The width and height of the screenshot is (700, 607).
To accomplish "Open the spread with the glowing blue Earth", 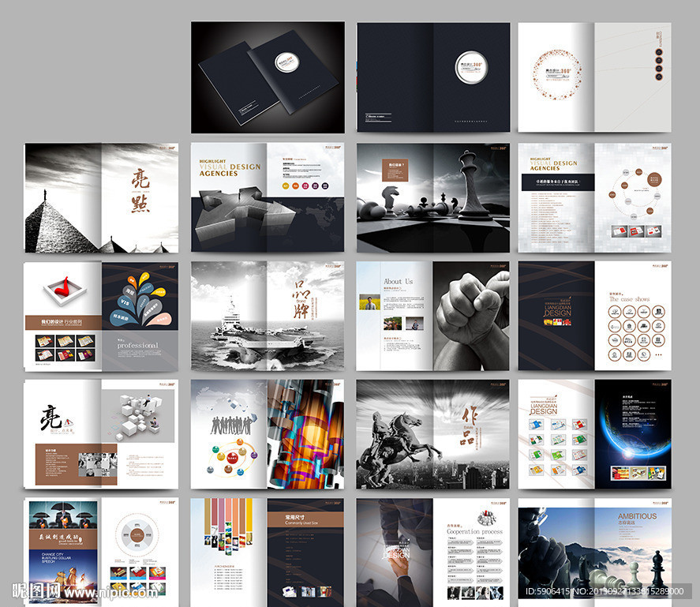I will tap(594, 435).
